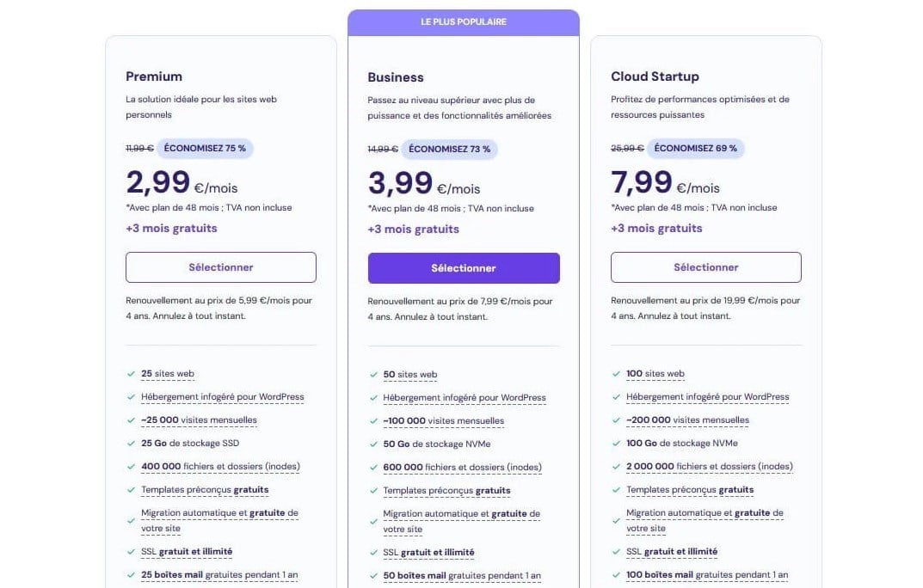923x588 pixels.
Task: Select the Business plan button
Action: [x=464, y=268]
